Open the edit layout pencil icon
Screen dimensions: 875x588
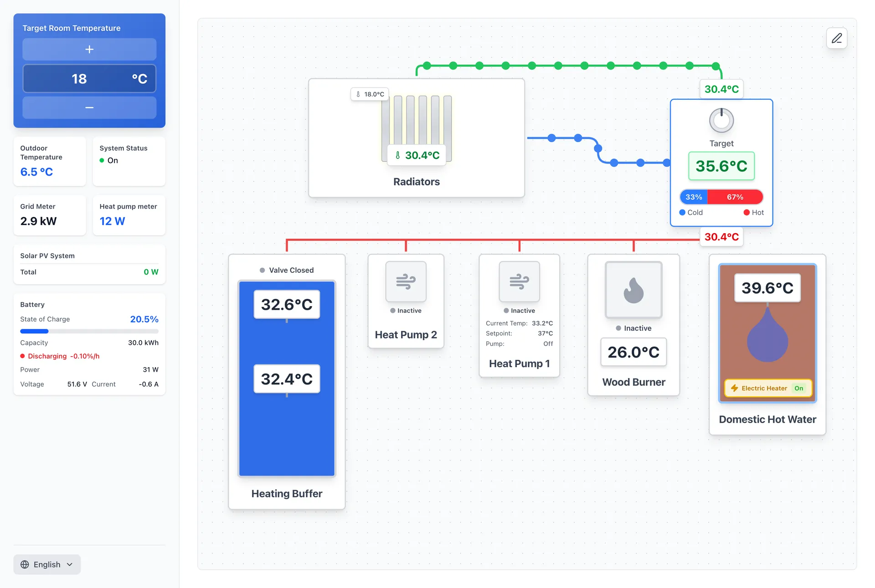[837, 38]
